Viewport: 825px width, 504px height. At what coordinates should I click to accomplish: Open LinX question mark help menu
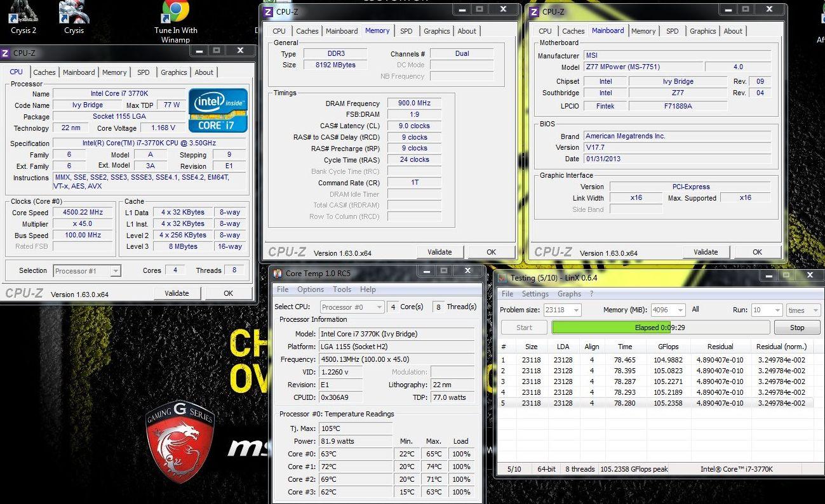(591, 294)
